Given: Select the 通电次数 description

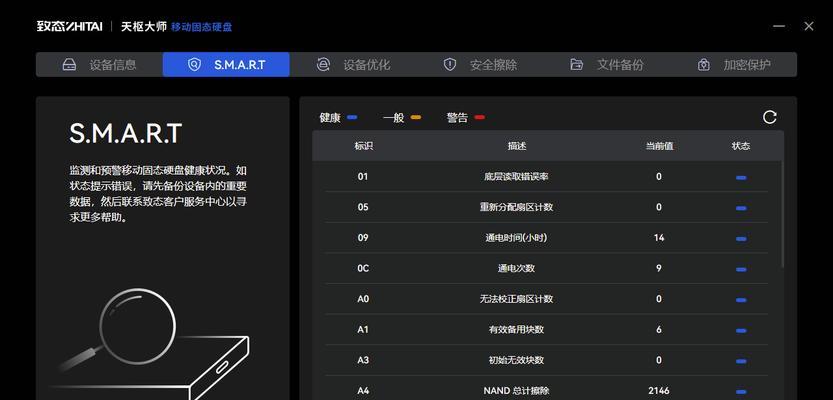Looking at the screenshot, I should coord(516,268).
